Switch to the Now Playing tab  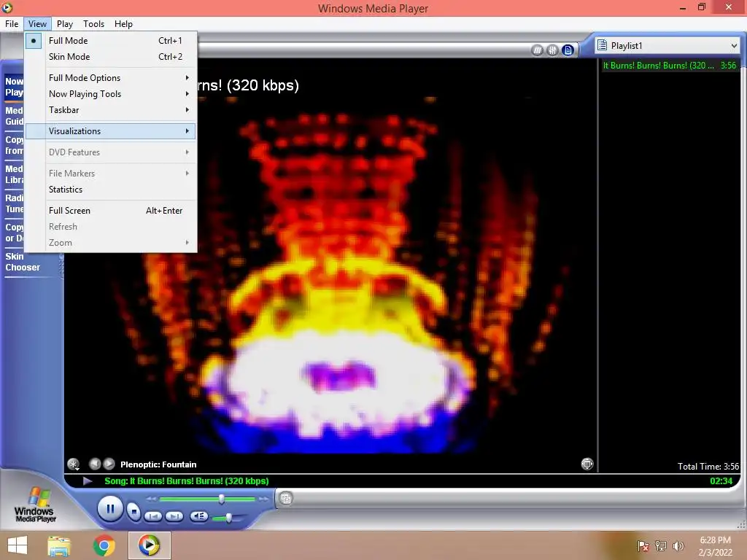click(x=14, y=87)
